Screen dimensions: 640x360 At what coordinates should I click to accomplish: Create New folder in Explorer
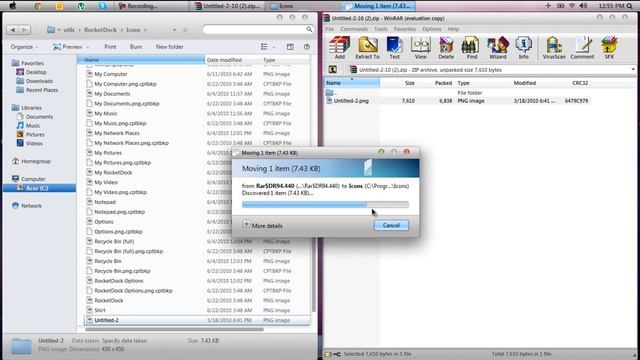pos(169,47)
